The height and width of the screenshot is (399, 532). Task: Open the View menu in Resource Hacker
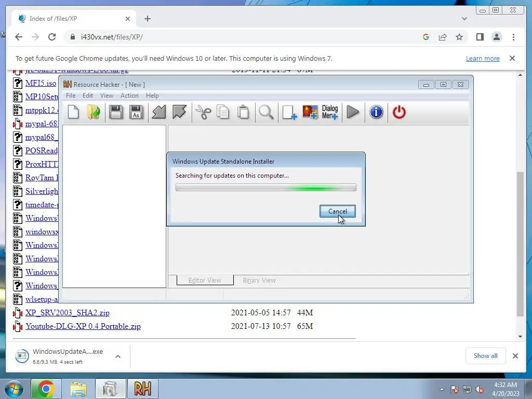coord(107,96)
